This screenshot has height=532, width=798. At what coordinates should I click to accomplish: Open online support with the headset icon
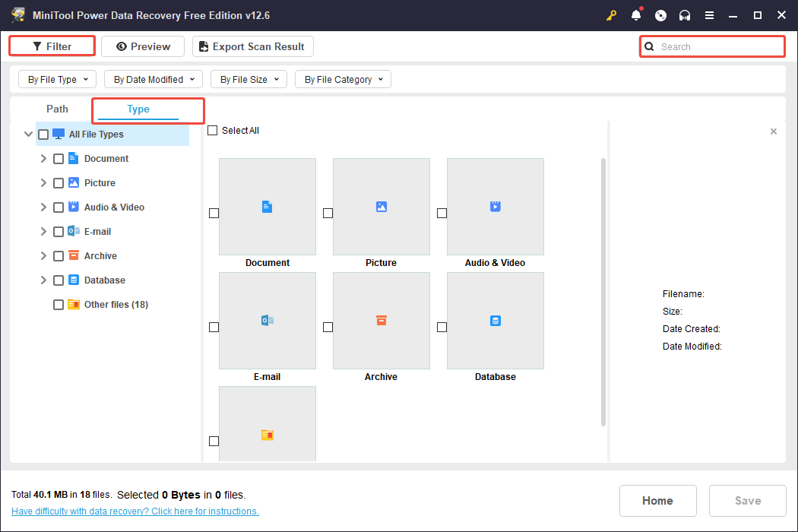(x=685, y=14)
